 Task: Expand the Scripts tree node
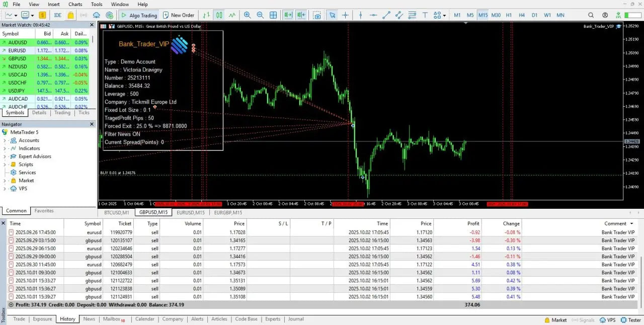5,165
